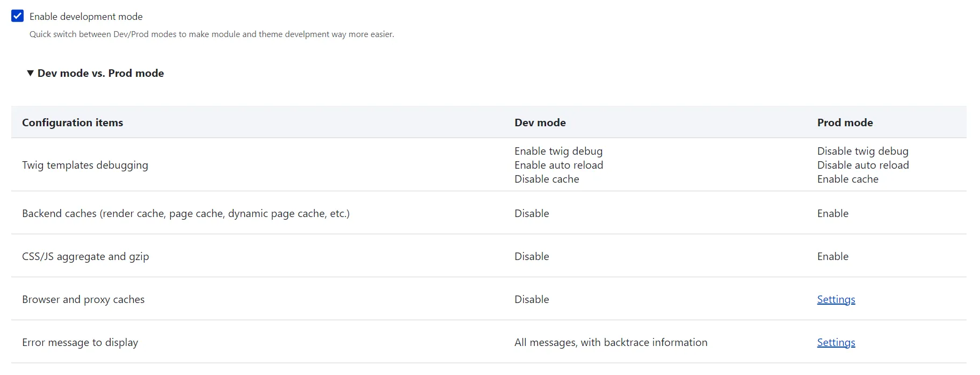
Task: Uncheck the Enable development mode checkbox
Action: 18,16
